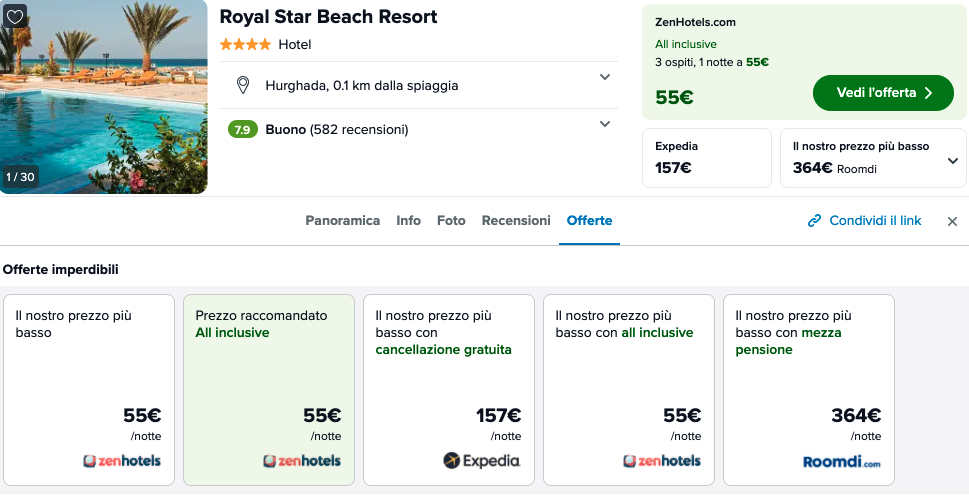
Task: Close the hotel details panel
Action: coord(952,221)
